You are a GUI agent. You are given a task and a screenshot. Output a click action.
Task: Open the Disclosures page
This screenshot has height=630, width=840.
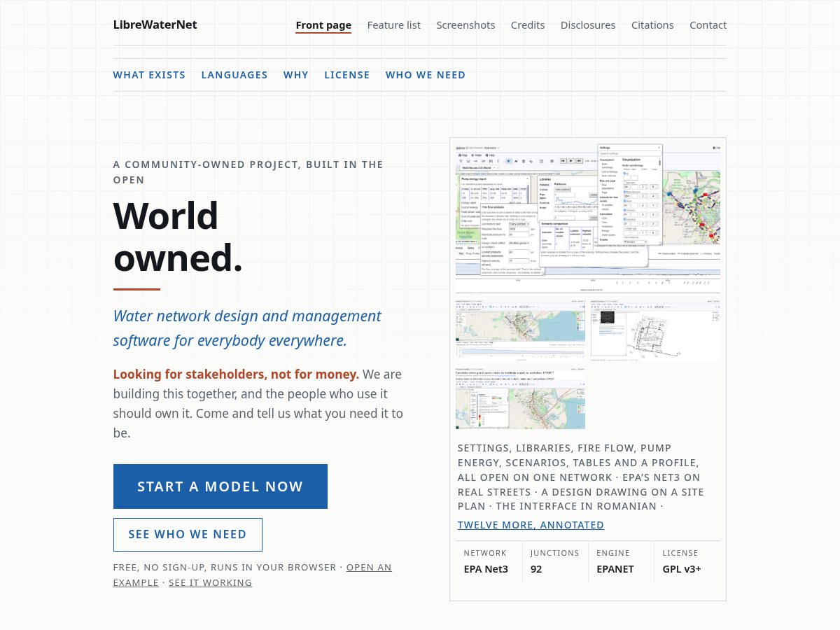click(588, 25)
